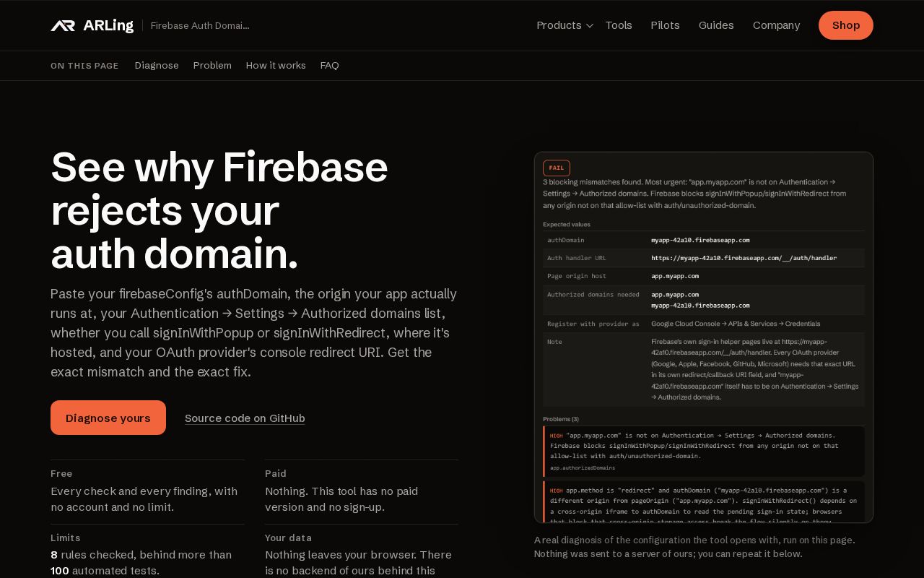Open the Pilots menu item
This screenshot has height=578, width=924.
665,25
